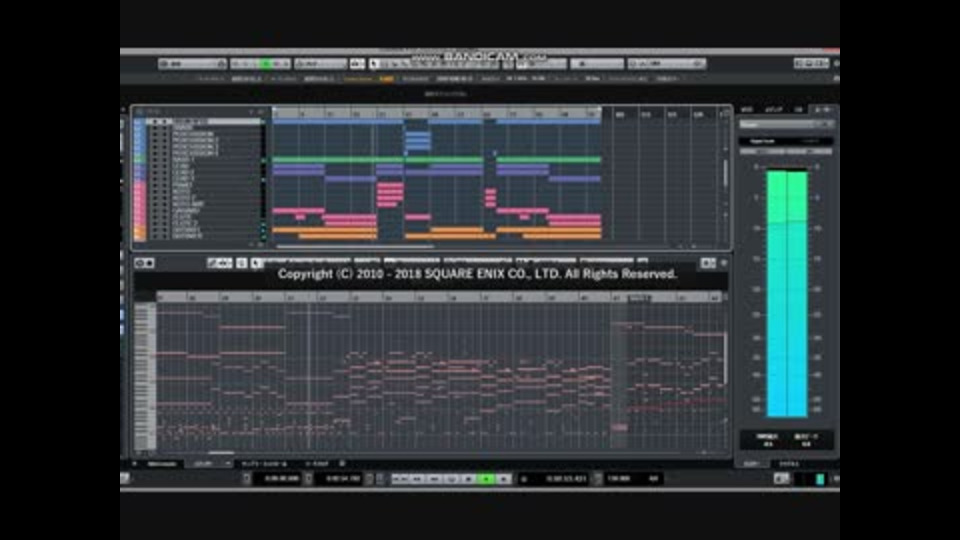Click the key editor horizontal scrollbar
960x540 pixels.
(221, 453)
